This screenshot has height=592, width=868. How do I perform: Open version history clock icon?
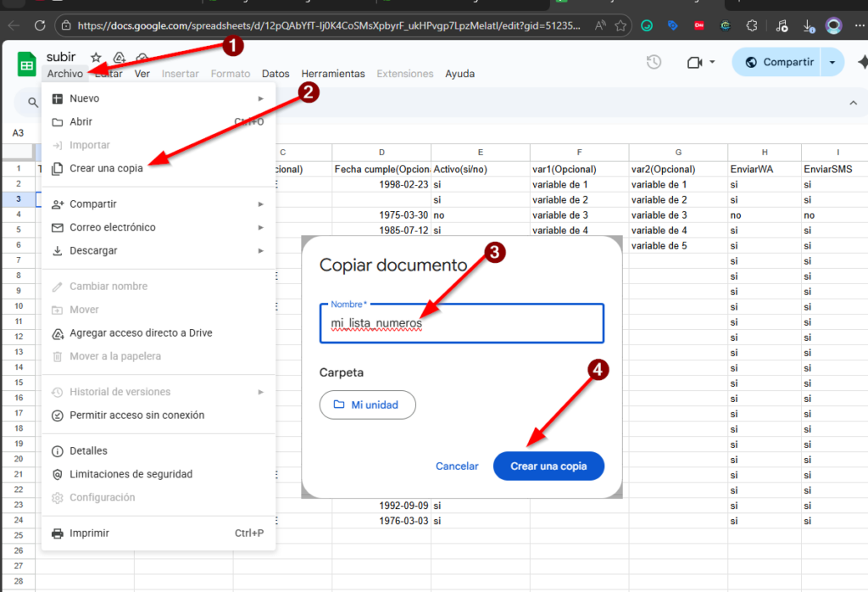654,62
